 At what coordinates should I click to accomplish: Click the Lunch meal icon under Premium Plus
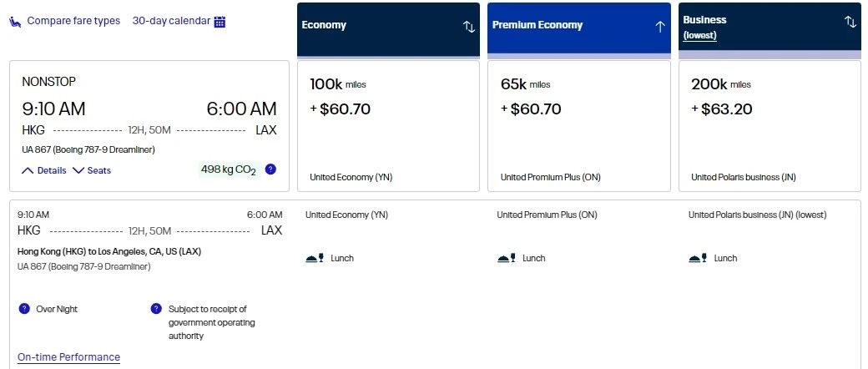pyautogui.click(x=507, y=259)
